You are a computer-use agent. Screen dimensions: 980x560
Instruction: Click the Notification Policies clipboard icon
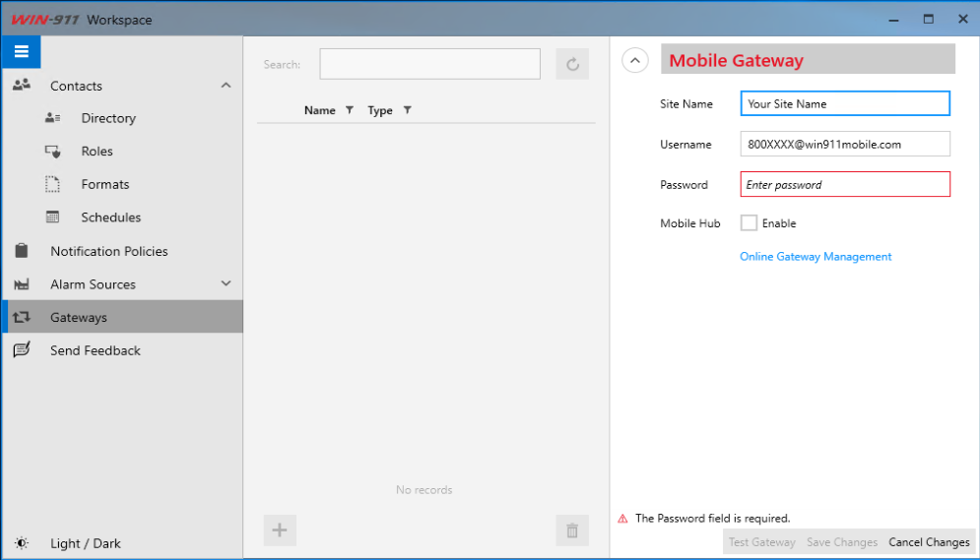coord(22,250)
